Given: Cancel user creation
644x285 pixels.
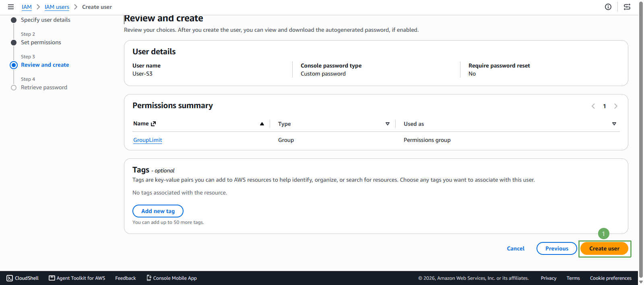Looking at the screenshot, I should coord(516,248).
